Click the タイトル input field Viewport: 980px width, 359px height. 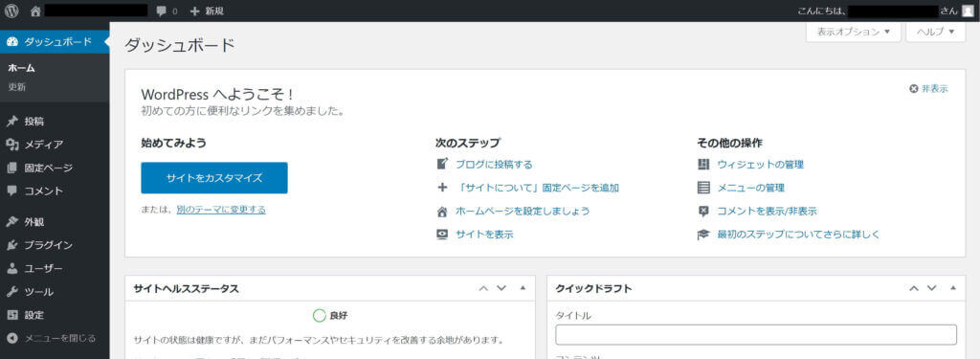pyautogui.click(x=756, y=335)
